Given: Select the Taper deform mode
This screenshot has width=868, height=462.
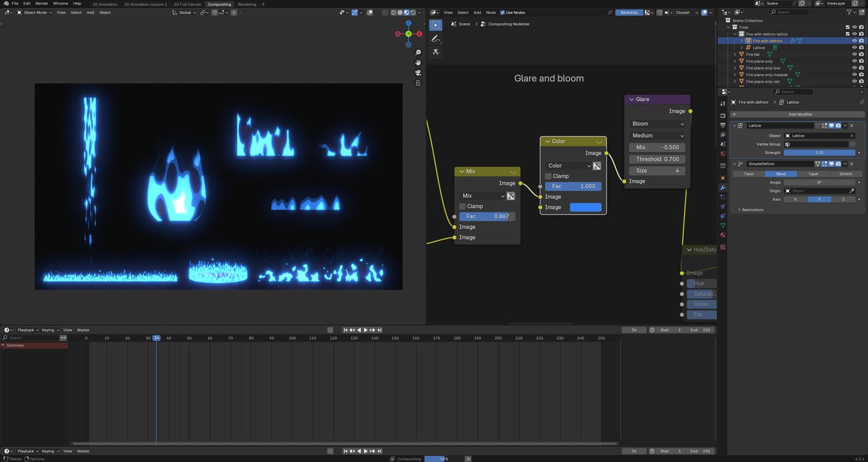Looking at the screenshot, I should [813, 174].
